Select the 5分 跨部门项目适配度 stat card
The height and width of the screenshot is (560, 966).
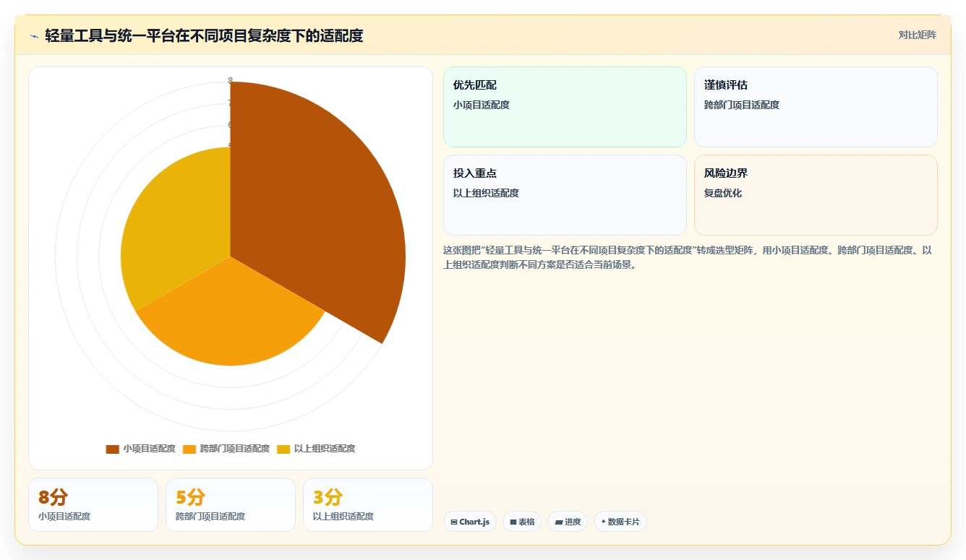(231, 504)
